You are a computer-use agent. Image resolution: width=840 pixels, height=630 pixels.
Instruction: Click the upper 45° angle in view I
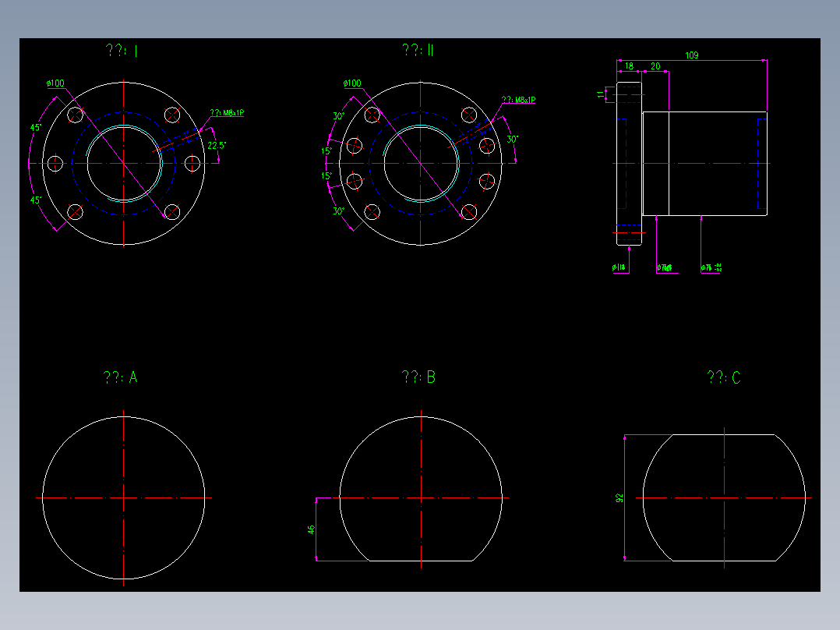(35, 128)
